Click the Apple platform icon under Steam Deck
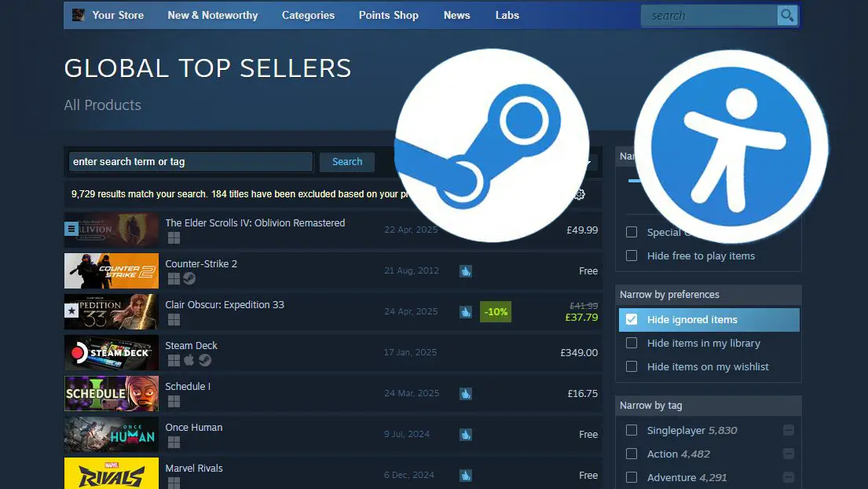 click(x=189, y=360)
